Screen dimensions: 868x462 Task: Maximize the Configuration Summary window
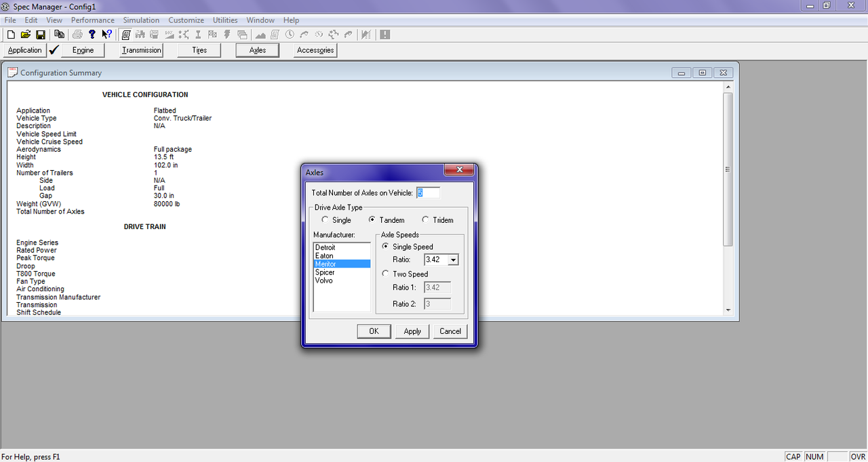point(703,72)
